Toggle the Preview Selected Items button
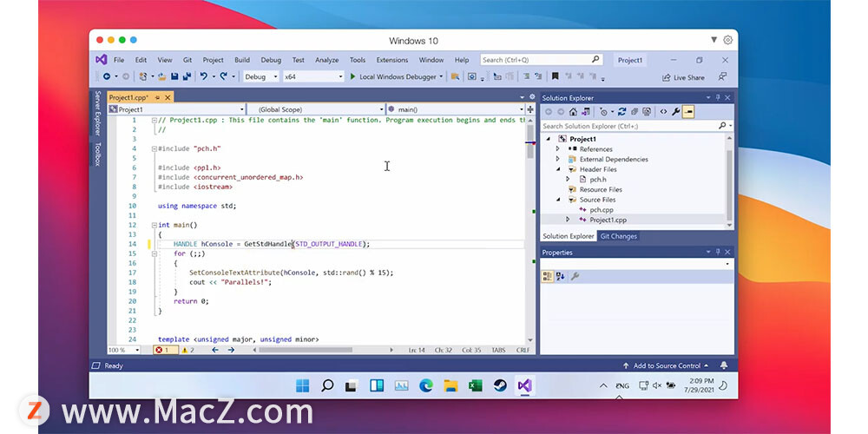Image resolution: width=868 pixels, height=434 pixels. [x=687, y=112]
